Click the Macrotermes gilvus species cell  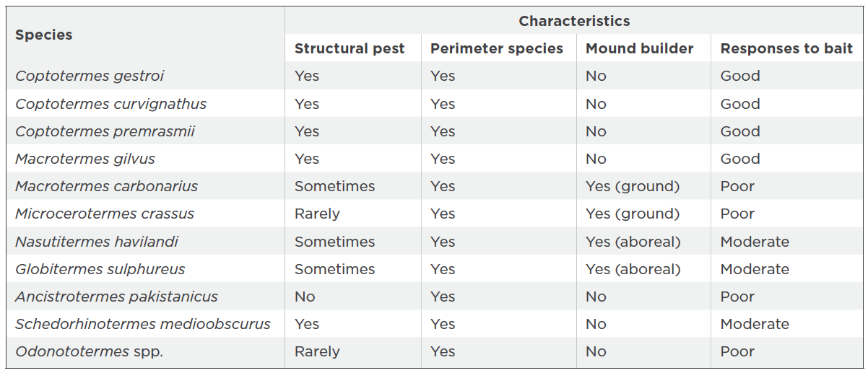pos(85,159)
